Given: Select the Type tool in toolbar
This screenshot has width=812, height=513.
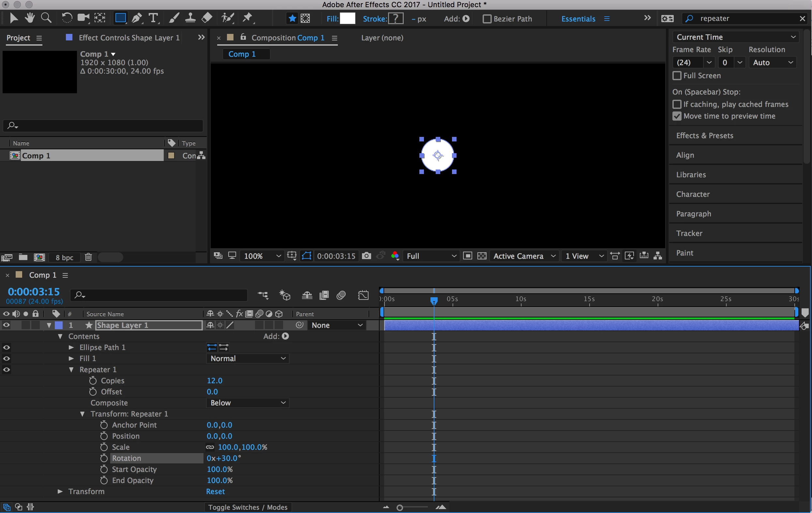Looking at the screenshot, I should [x=153, y=18].
